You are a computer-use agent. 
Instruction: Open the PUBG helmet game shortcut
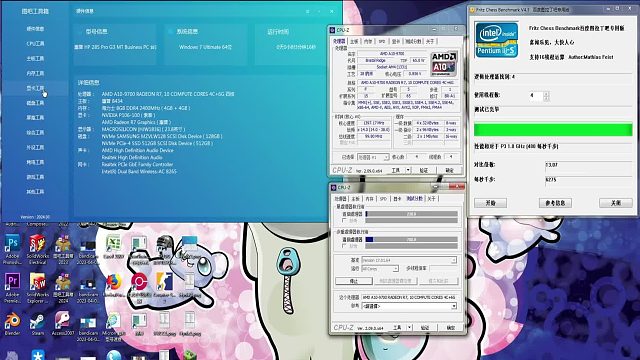(x=164, y=244)
